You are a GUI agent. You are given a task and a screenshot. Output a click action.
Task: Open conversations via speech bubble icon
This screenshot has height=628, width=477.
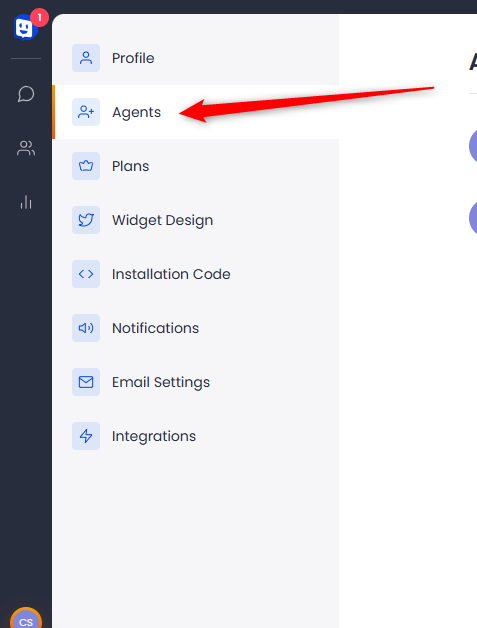[x=26, y=94]
